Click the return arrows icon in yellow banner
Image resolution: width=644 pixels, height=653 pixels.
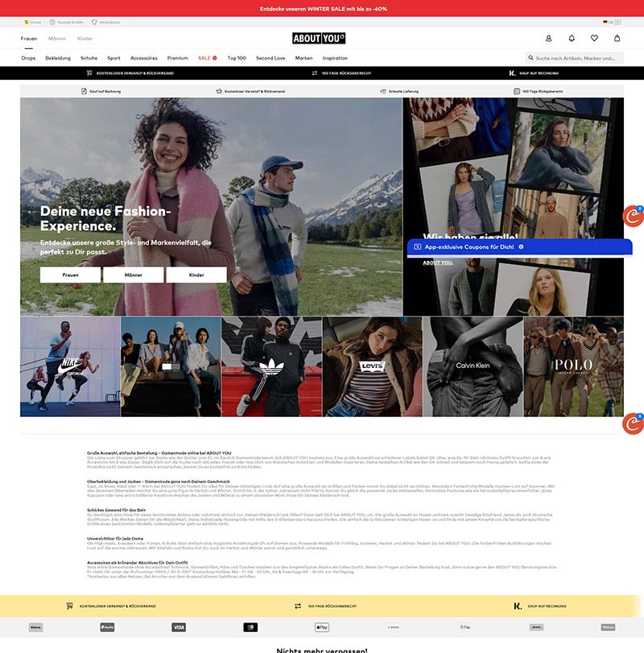point(298,606)
